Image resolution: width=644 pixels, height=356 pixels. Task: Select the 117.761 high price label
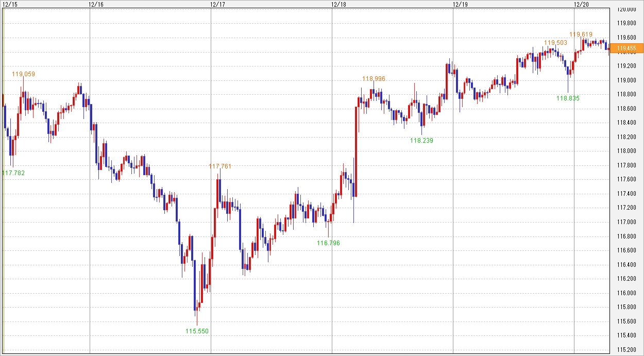click(x=220, y=166)
